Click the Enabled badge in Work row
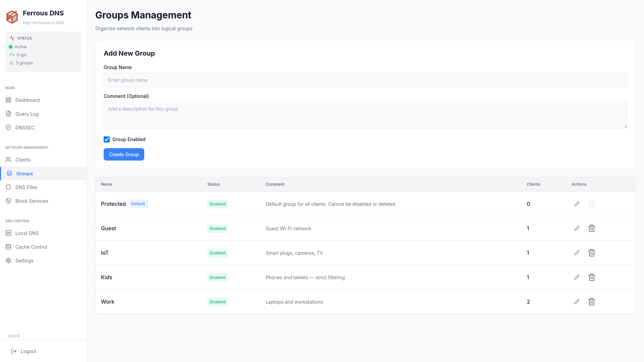Screen dimensions: 644x362 coord(218,302)
